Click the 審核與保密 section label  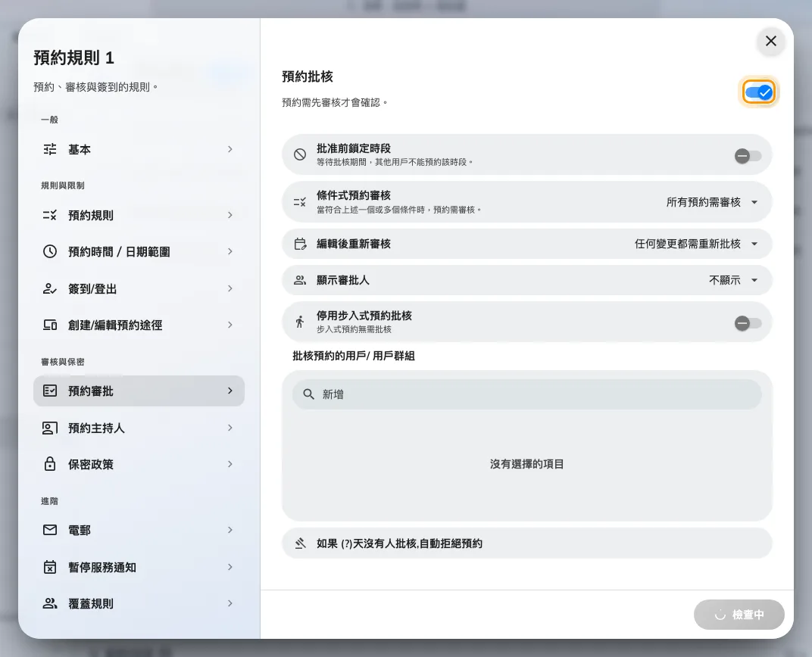pos(63,362)
